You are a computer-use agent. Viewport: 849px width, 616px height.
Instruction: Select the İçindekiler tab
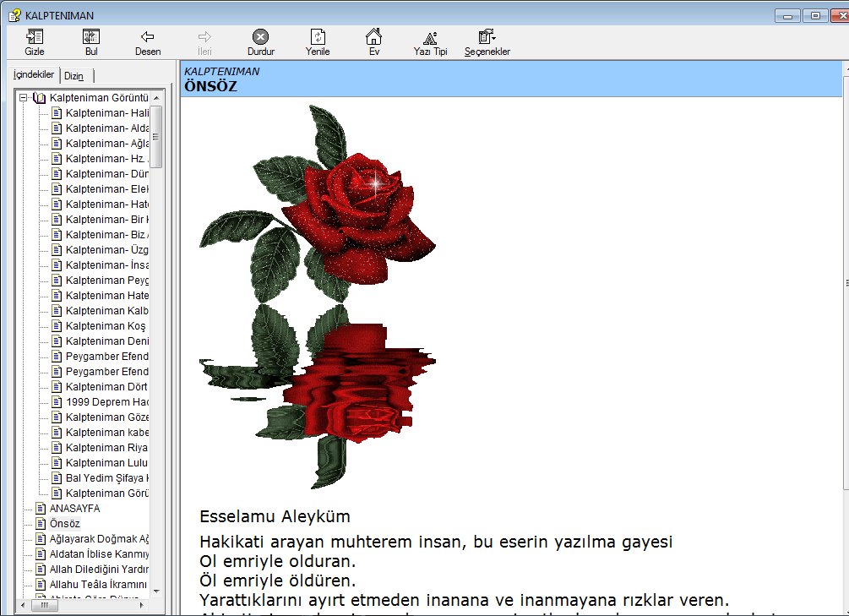34,74
